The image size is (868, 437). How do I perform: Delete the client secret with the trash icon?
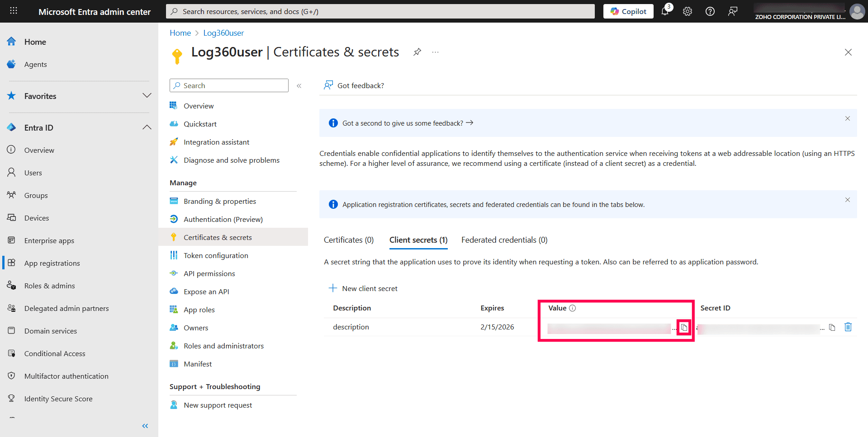pyautogui.click(x=848, y=327)
